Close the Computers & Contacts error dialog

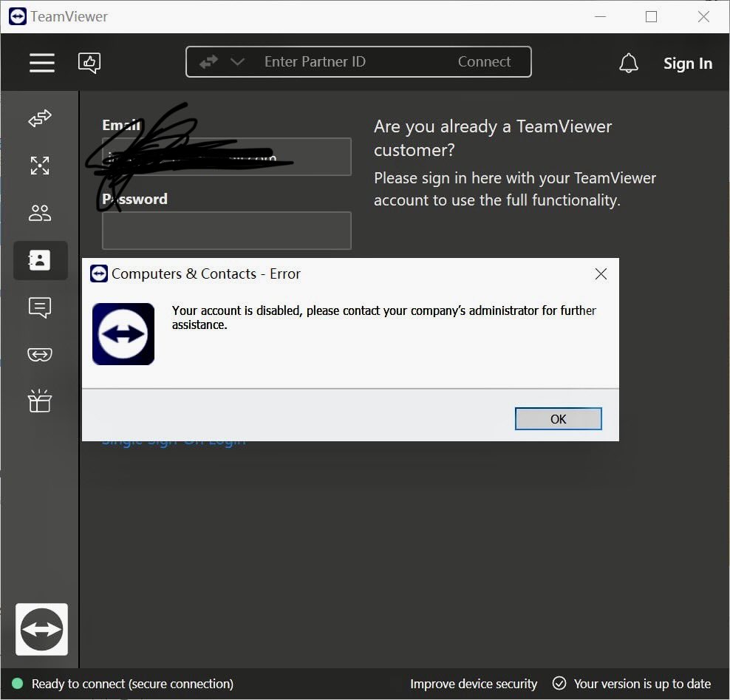601,273
